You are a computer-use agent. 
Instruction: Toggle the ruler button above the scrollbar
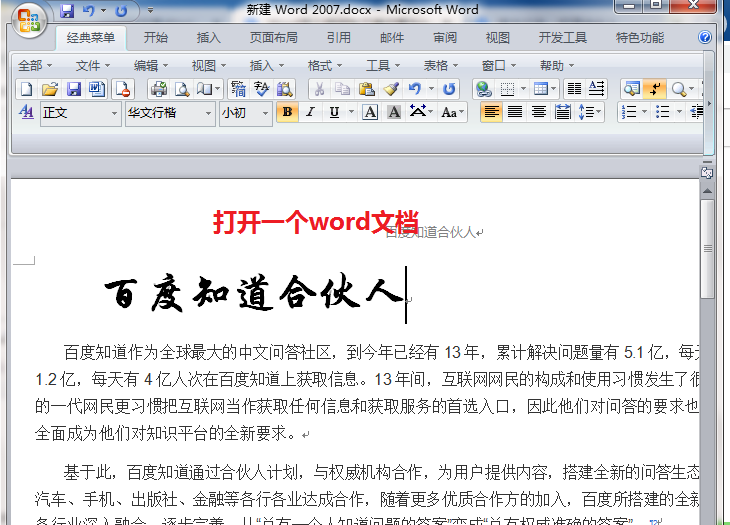[707, 173]
